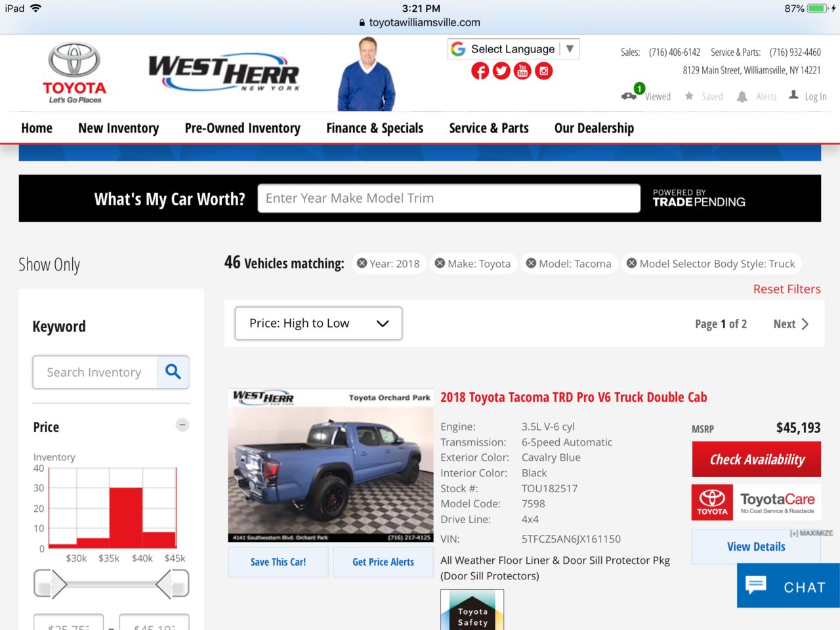The image size is (840, 630).
Task: Click the West Herr New York logo
Action: tap(224, 73)
